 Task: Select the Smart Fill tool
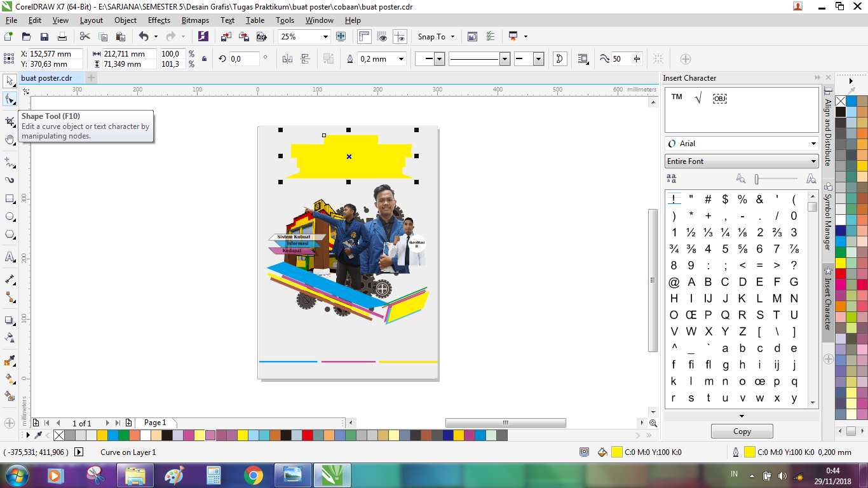[10, 396]
